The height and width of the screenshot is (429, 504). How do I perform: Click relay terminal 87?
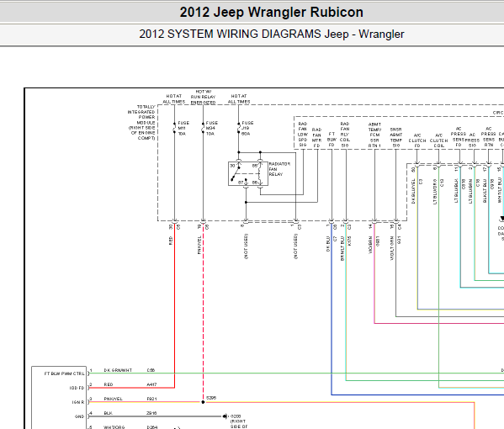(241, 183)
